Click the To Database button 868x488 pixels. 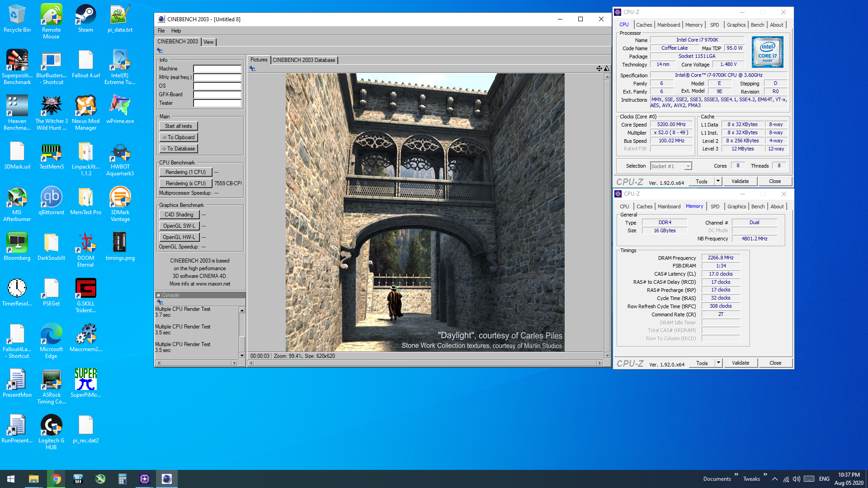(x=178, y=149)
